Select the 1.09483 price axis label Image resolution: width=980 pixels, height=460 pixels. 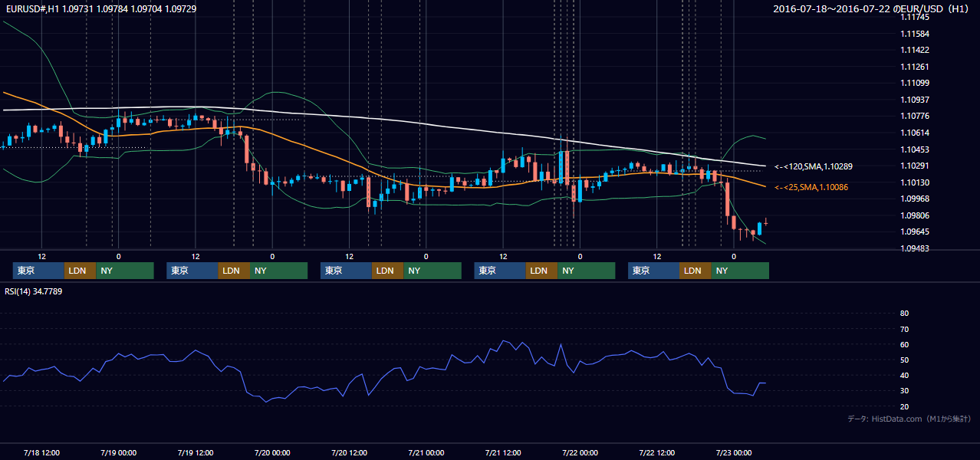click(915, 248)
